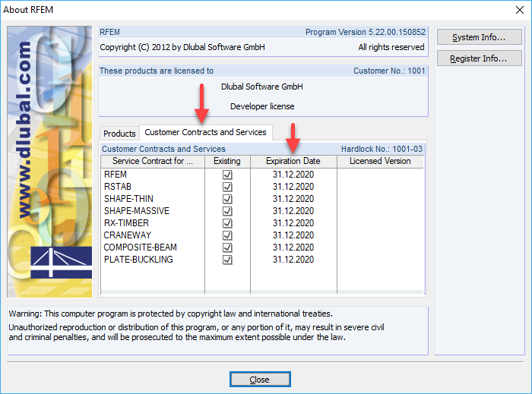Click the Developer license text
Image resolution: width=532 pixels, height=394 pixels.
(x=262, y=106)
